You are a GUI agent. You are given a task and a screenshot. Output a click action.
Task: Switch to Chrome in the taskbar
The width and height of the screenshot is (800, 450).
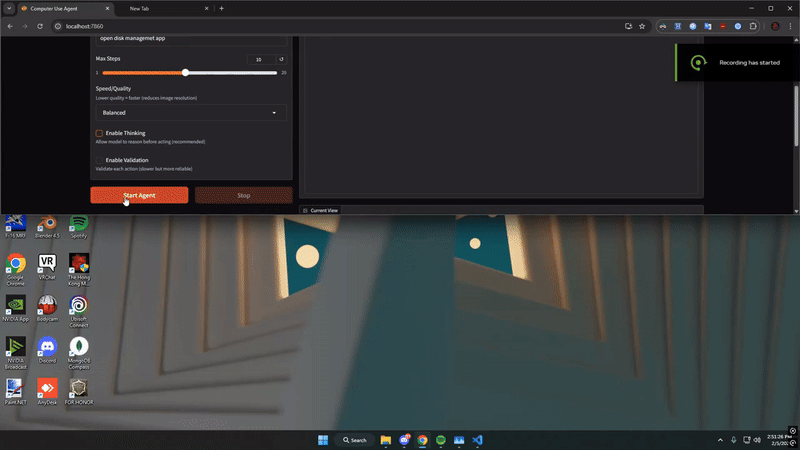pyautogui.click(x=422, y=440)
